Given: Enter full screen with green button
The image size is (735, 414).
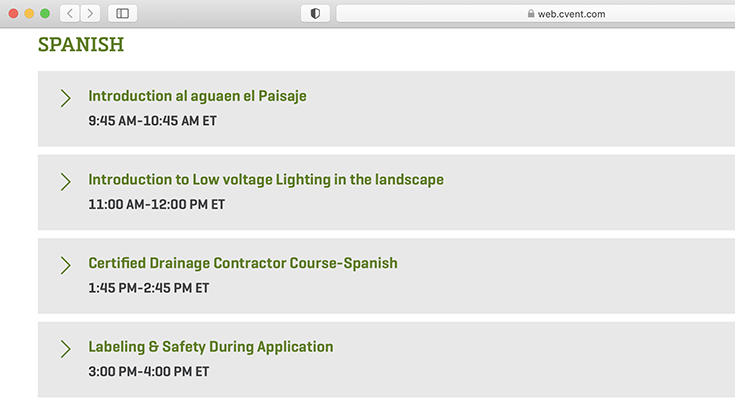Looking at the screenshot, I should [45, 14].
